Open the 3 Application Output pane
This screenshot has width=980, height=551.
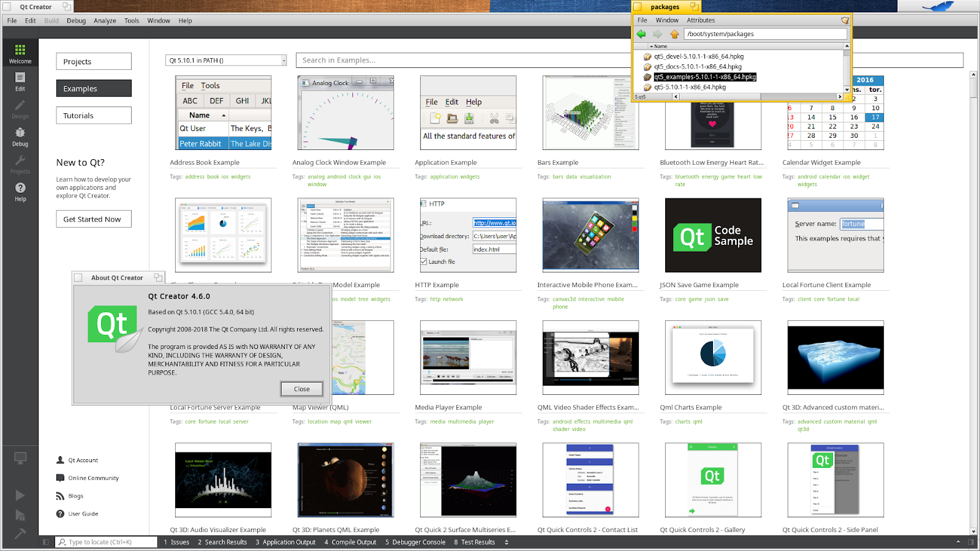tap(285, 542)
